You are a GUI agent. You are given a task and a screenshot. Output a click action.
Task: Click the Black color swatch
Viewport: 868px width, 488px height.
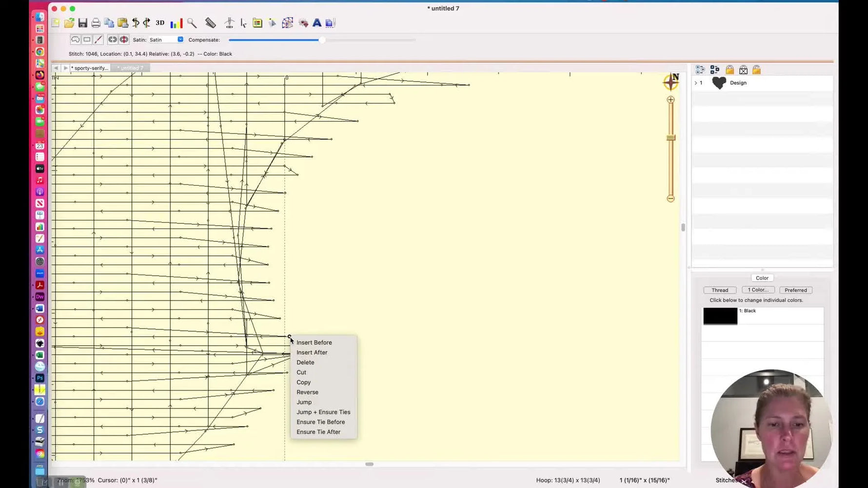pos(720,316)
